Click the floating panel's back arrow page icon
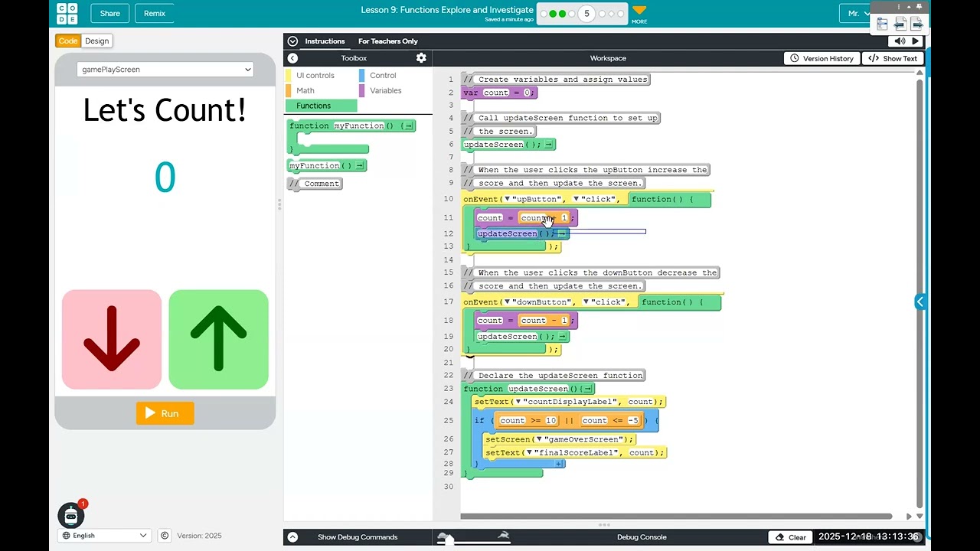The width and height of the screenshot is (980, 551). pyautogui.click(x=900, y=24)
